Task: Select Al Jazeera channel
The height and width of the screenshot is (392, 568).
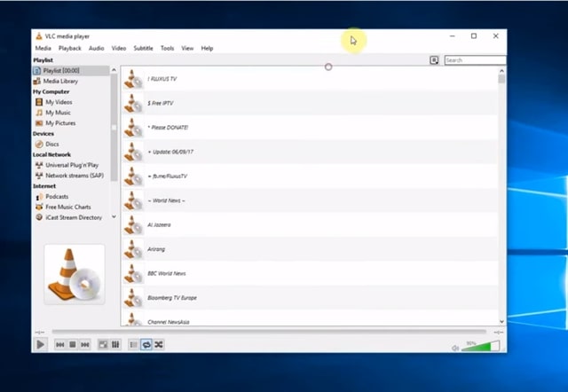Action: (x=310, y=224)
